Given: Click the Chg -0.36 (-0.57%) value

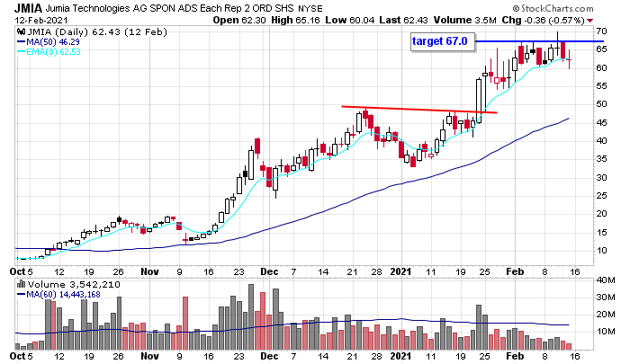Looking at the screenshot, I should [543, 20].
